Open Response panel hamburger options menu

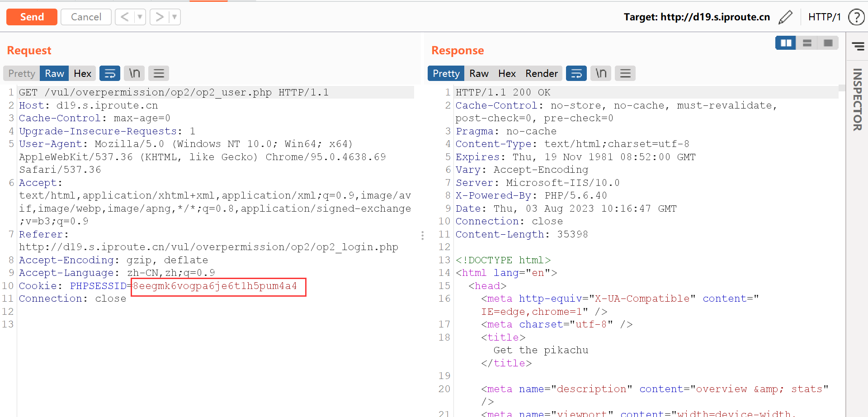click(x=625, y=73)
